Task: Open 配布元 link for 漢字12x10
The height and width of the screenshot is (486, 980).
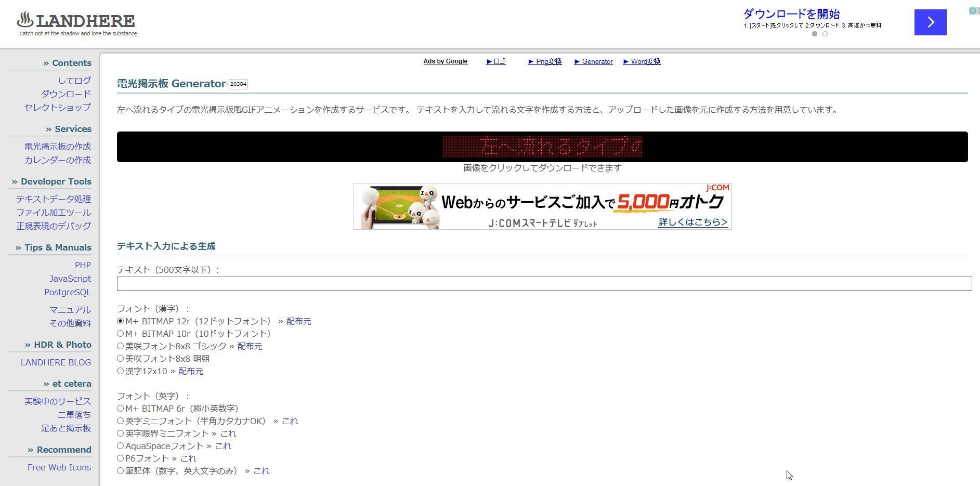Action: 191,371
